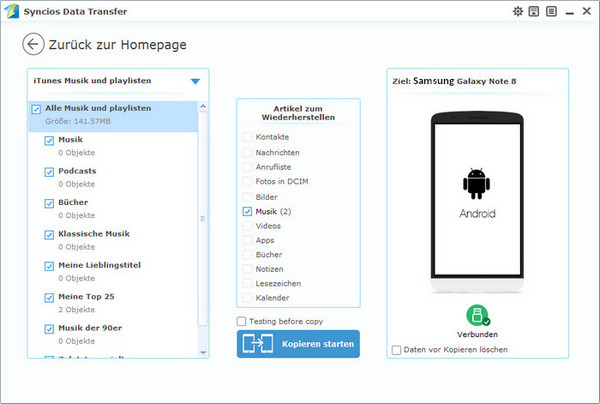
Task: Click the Kontakte item label
Action: tap(272, 137)
